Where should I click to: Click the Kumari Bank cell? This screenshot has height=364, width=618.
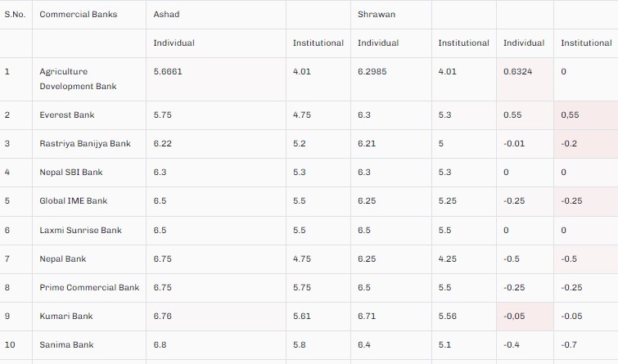[x=66, y=317]
